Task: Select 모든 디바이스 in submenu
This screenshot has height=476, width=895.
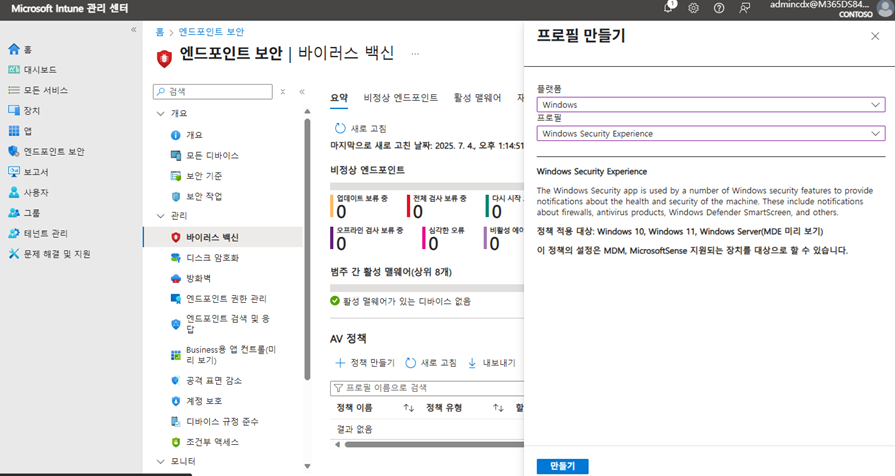Action: pyautogui.click(x=204, y=156)
